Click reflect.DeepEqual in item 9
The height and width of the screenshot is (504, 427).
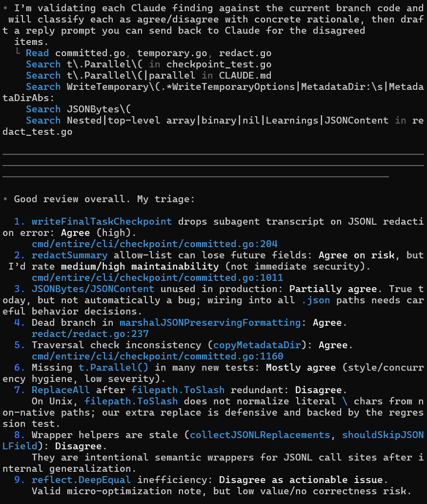[81, 480]
